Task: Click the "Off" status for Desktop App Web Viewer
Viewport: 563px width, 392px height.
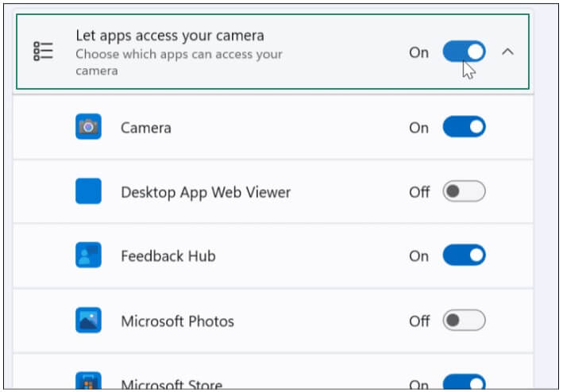Action: pos(419,192)
